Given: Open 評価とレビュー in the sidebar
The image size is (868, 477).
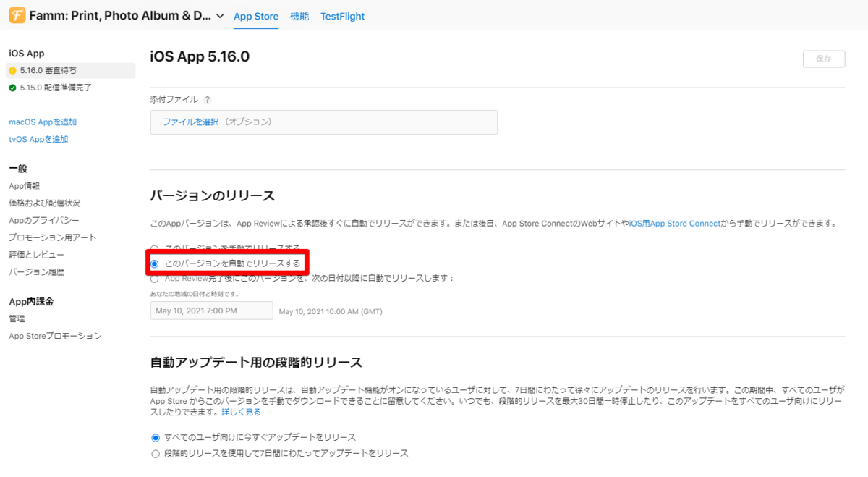Looking at the screenshot, I should 36,255.
